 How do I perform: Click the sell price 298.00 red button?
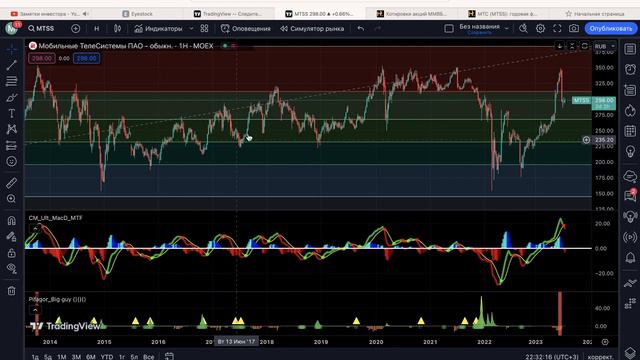pyautogui.click(x=42, y=58)
